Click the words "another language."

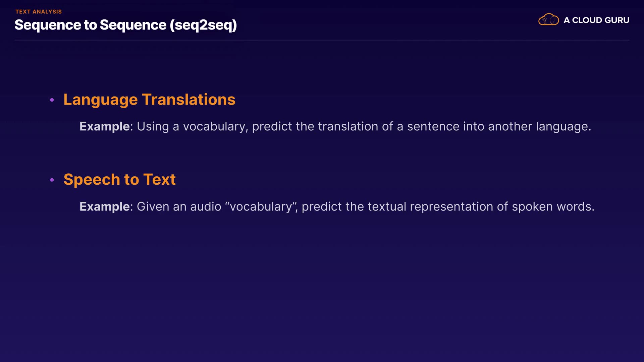pyautogui.click(x=539, y=126)
